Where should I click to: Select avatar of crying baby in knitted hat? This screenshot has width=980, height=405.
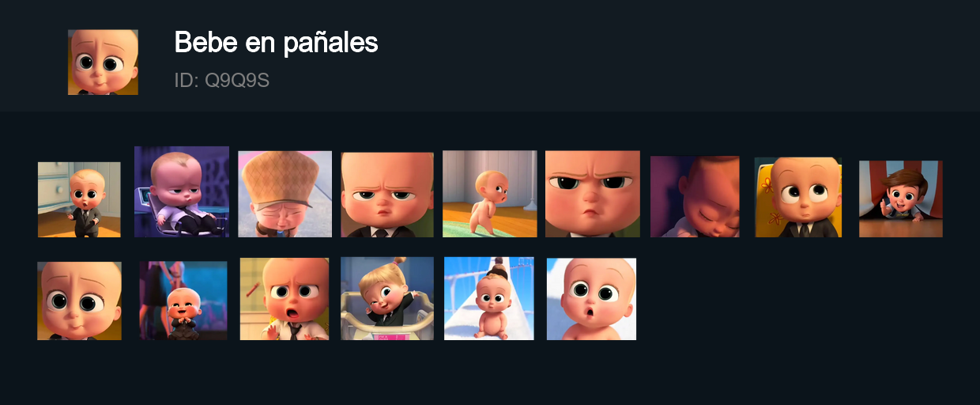point(285,194)
